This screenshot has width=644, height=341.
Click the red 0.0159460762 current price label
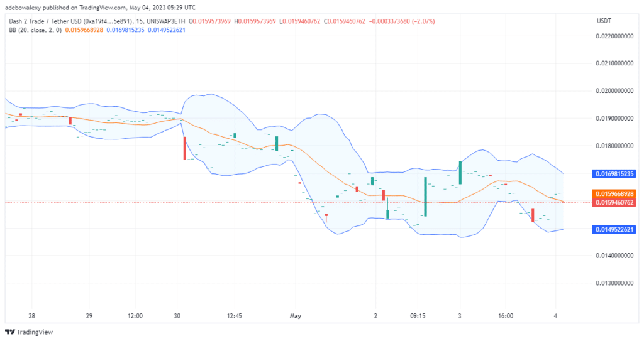614,202
